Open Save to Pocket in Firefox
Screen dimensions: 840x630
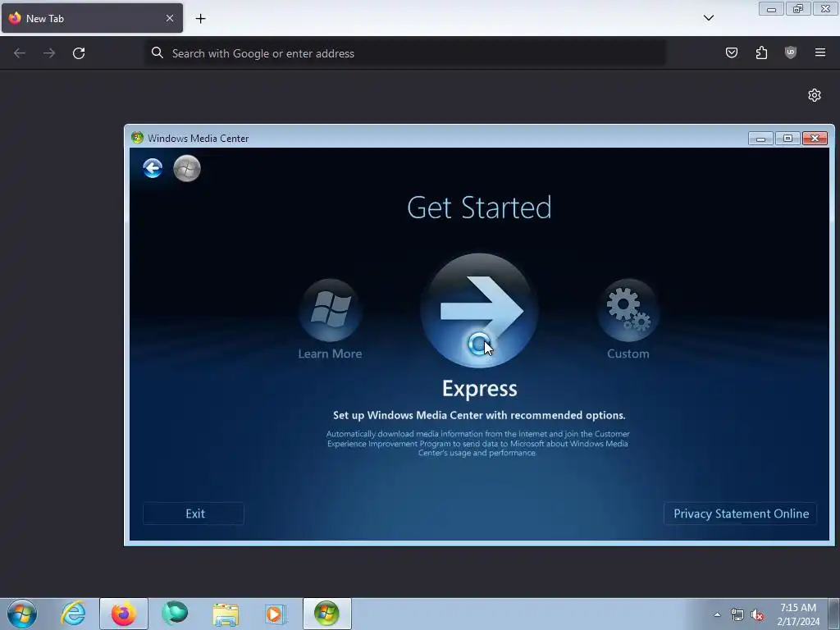pos(731,52)
